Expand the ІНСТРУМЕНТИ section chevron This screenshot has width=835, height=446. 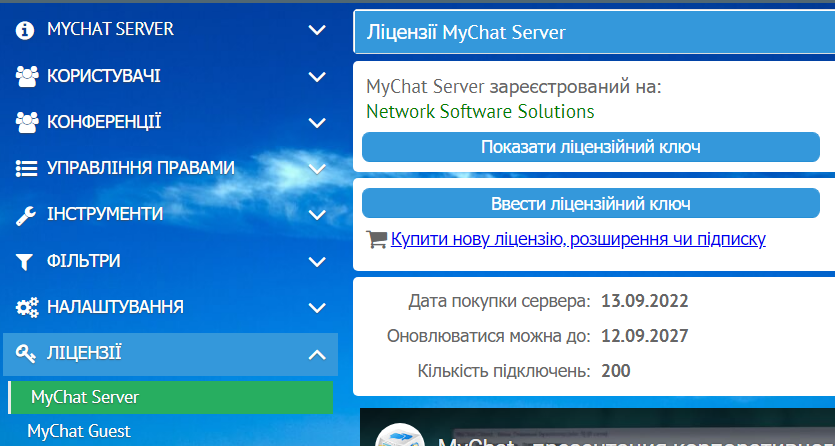(317, 215)
